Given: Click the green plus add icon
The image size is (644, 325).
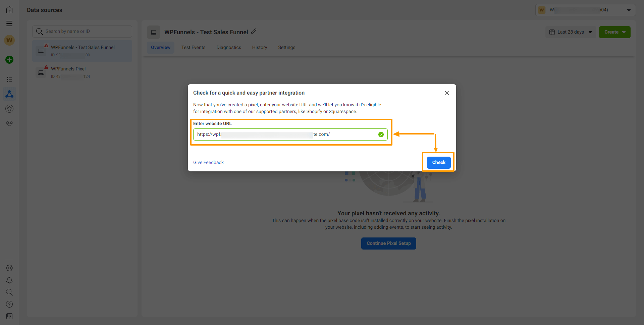Looking at the screenshot, I should click(x=9, y=60).
